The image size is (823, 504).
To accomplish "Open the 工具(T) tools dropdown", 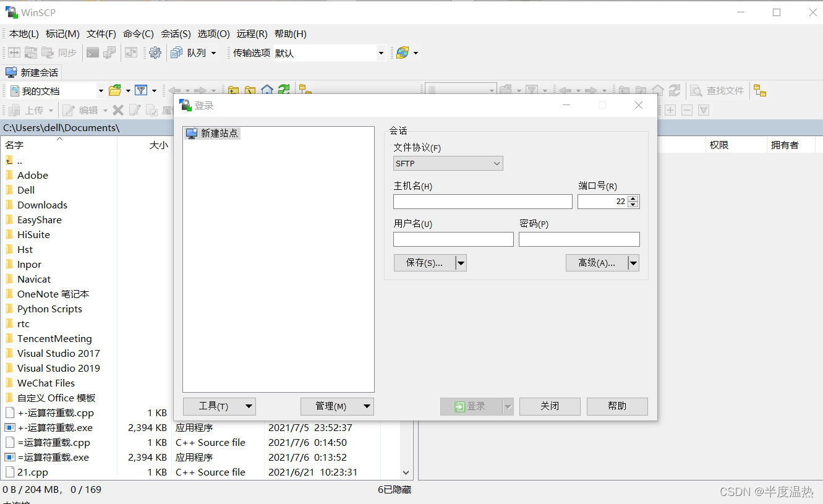I will (219, 406).
